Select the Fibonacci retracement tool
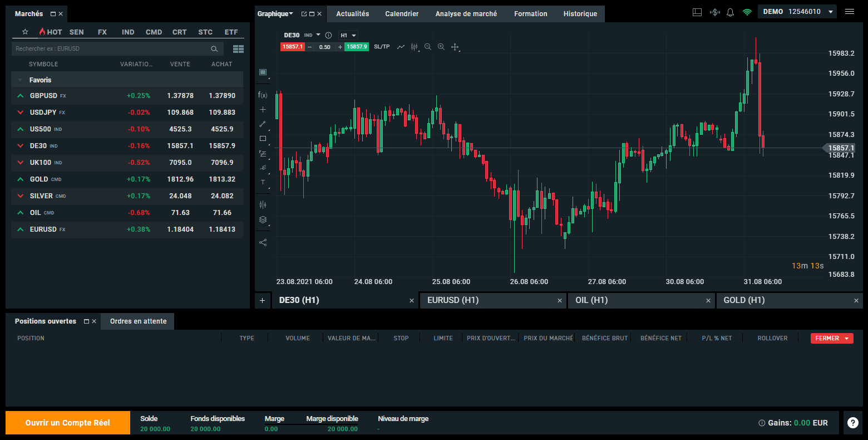The width and height of the screenshot is (868, 440). coord(263,153)
